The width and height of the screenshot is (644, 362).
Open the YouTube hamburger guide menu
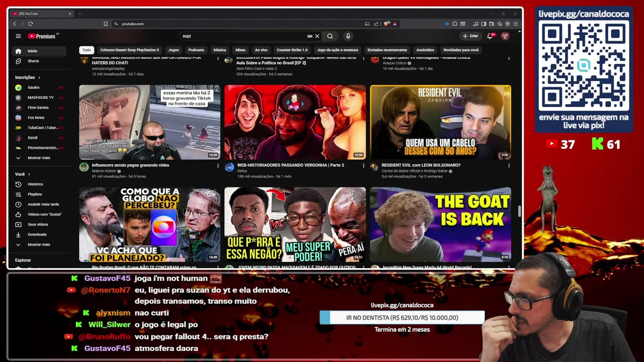pyautogui.click(x=18, y=36)
